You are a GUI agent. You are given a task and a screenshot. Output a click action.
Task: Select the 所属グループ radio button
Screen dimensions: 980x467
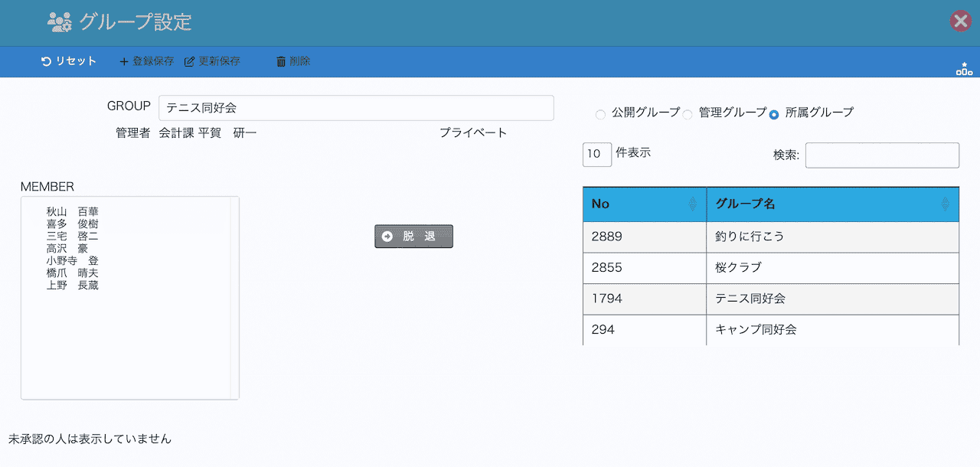[x=774, y=115]
